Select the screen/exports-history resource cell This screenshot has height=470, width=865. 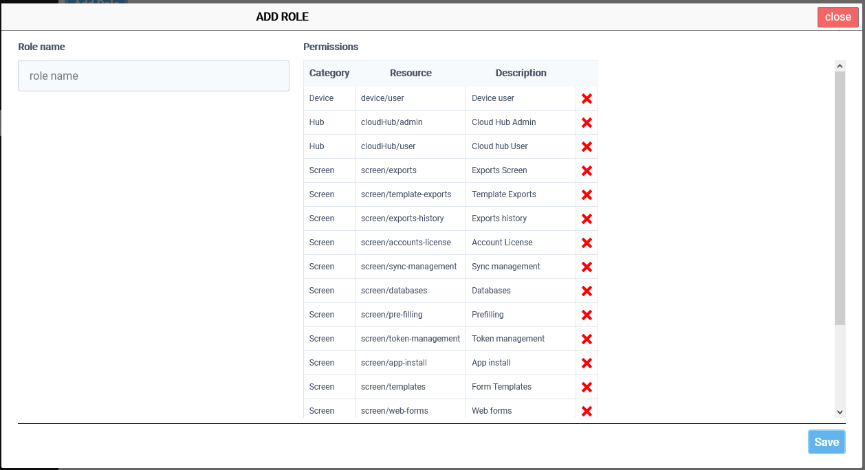tap(410, 218)
